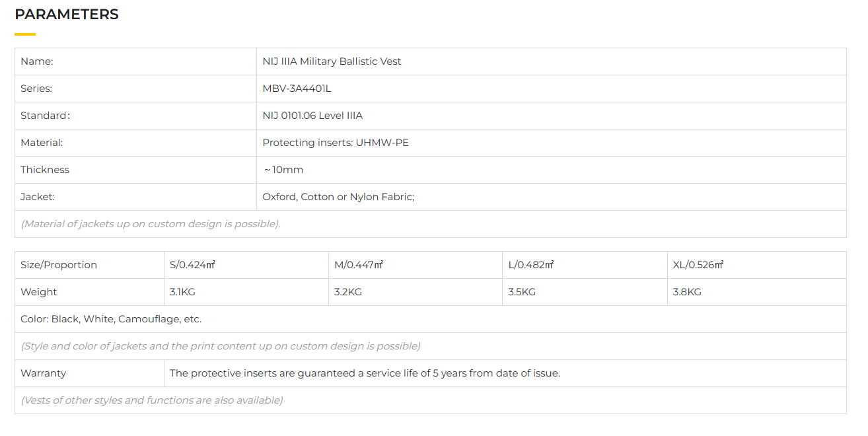
Task: Click the yellow underline below PARAMETERS
Action: coord(25,34)
